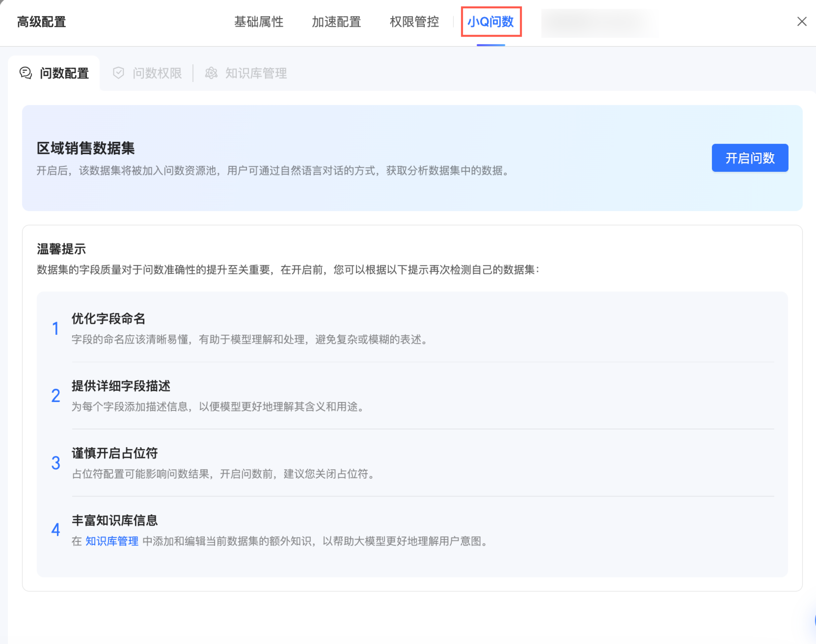The height and width of the screenshot is (644, 816).
Task: Click the atom icon beside 知识库管理
Action: coord(211,73)
